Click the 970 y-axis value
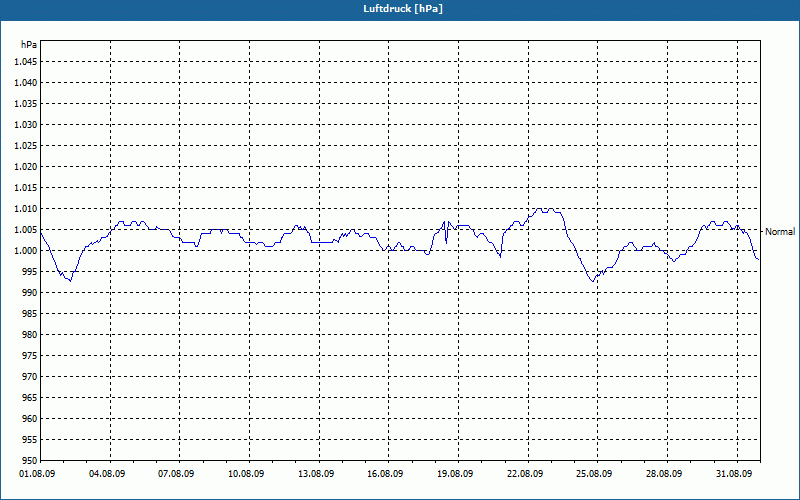Viewport: 800px width, 500px height. (x=30, y=377)
